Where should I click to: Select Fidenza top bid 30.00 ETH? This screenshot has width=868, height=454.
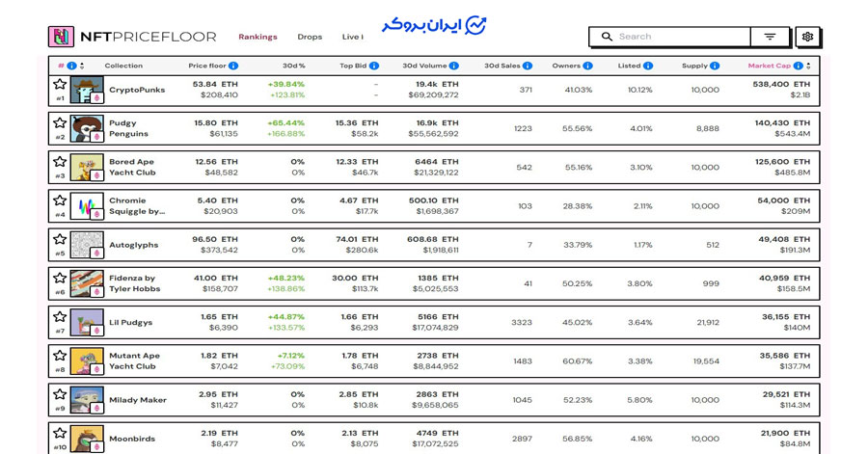[355, 278]
